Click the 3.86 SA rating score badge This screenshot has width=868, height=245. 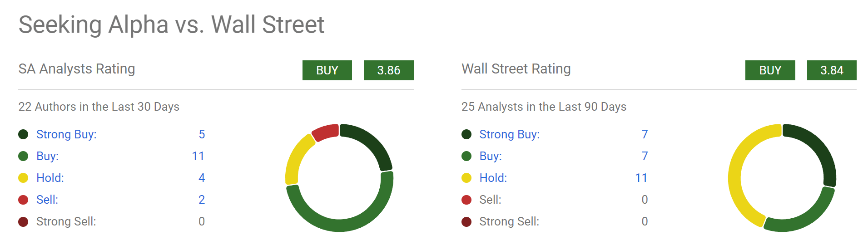coord(388,70)
